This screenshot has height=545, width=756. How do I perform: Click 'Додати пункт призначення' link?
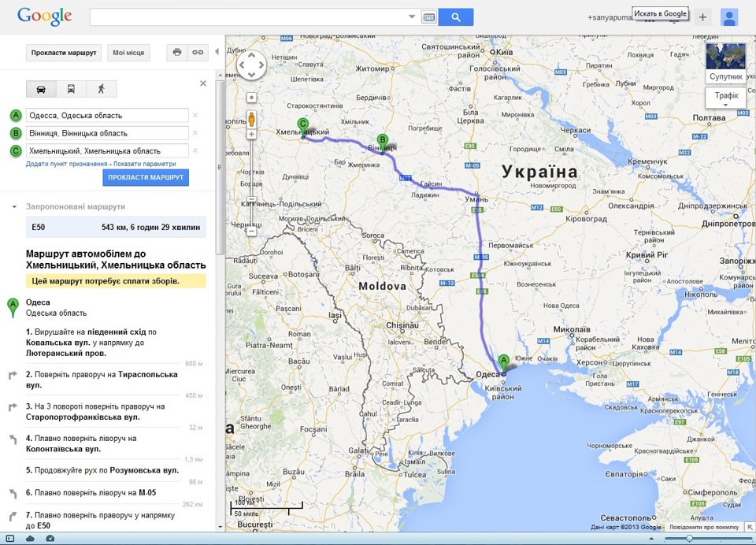pos(66,164)
